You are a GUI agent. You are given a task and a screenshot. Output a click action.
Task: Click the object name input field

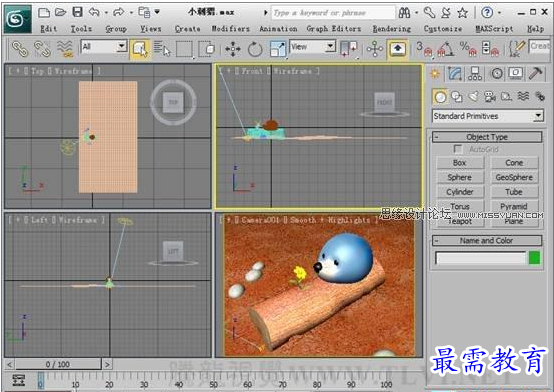coord(481,258)
